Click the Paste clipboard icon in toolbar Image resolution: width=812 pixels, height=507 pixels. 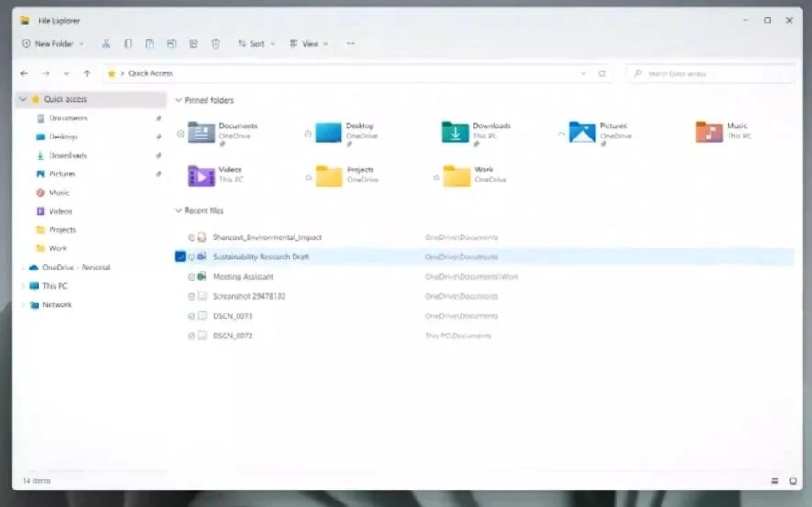[150, 44]
